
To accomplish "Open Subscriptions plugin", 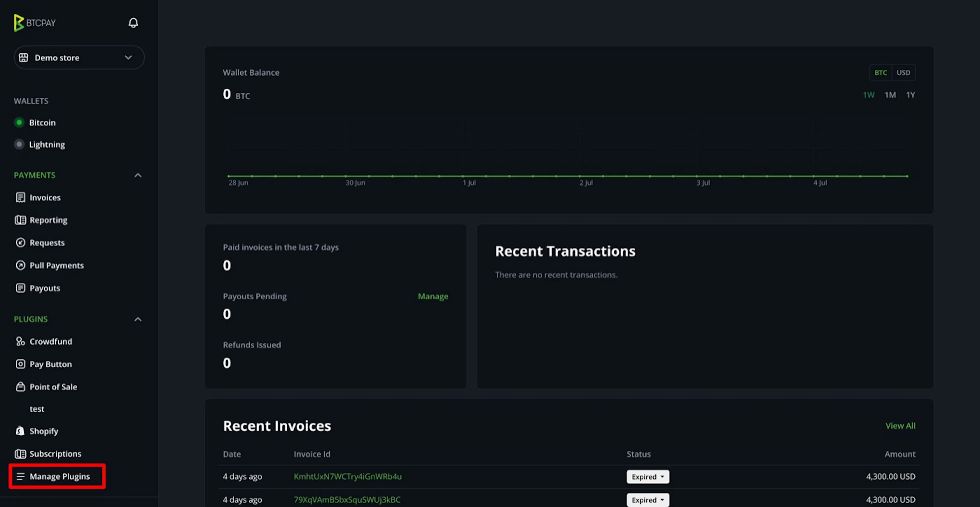I will [x=55, y=454].
